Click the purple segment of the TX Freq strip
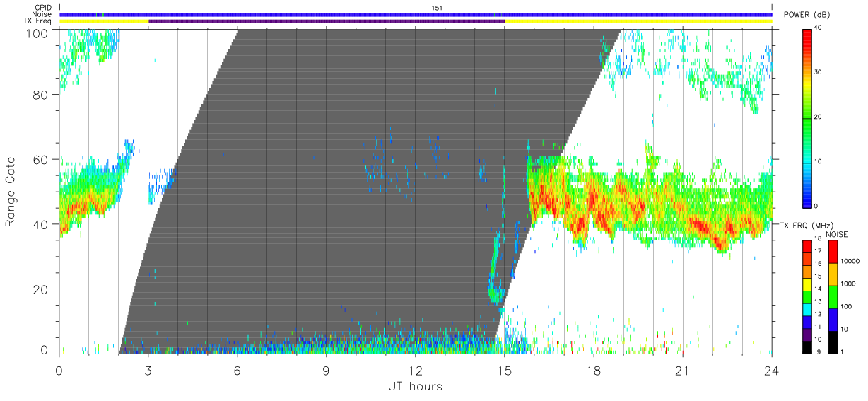This screenshot has width=868, height=401. 327,21
